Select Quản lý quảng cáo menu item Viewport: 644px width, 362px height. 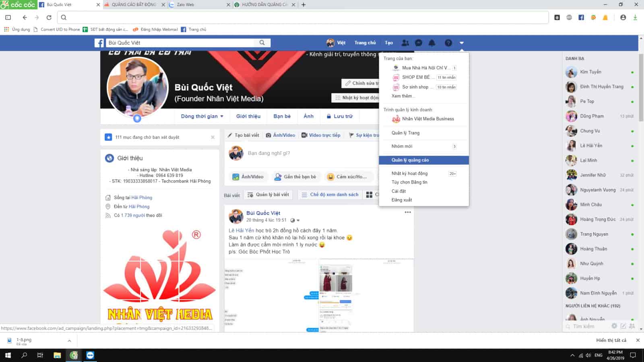click(424, 160)
